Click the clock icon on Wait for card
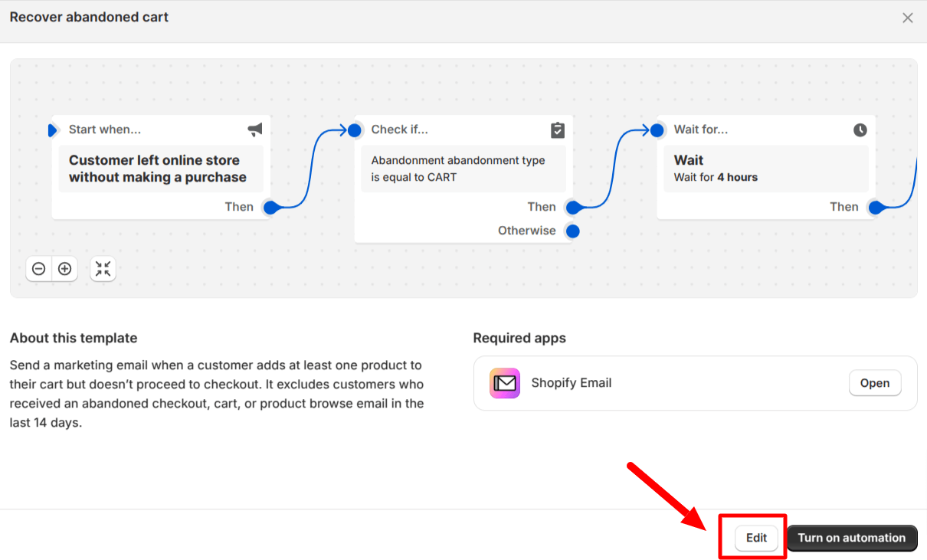The height and width of the screenshot is (560, 927). pos(860,130)
